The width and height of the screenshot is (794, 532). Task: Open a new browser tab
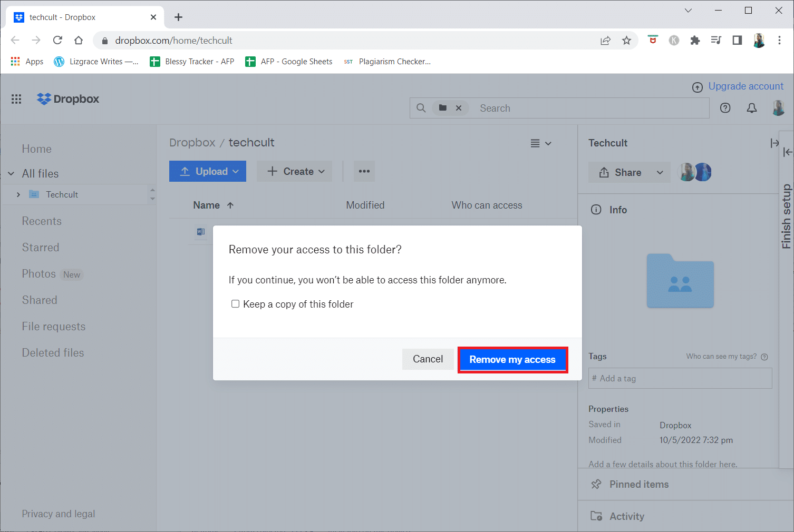tap(178, 17)
